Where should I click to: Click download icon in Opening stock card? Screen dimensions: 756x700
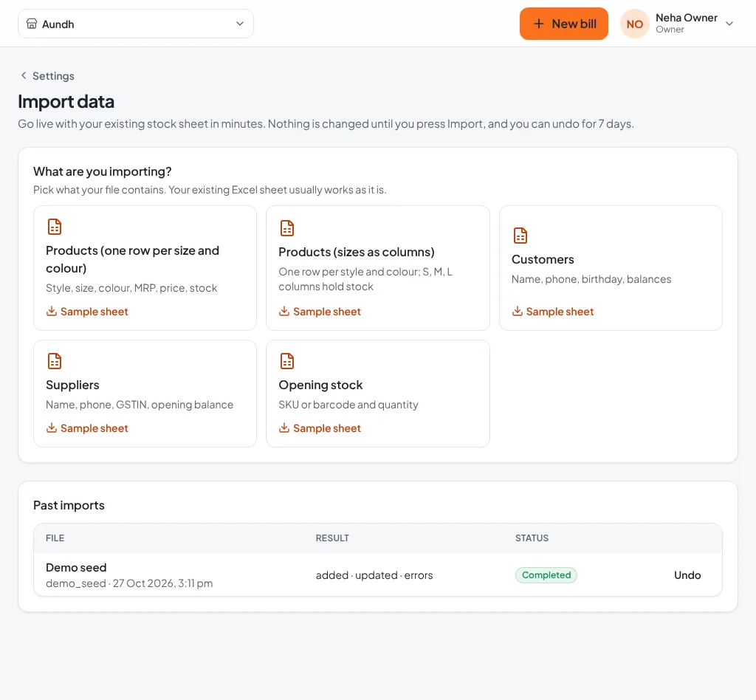tap(284, 428)
